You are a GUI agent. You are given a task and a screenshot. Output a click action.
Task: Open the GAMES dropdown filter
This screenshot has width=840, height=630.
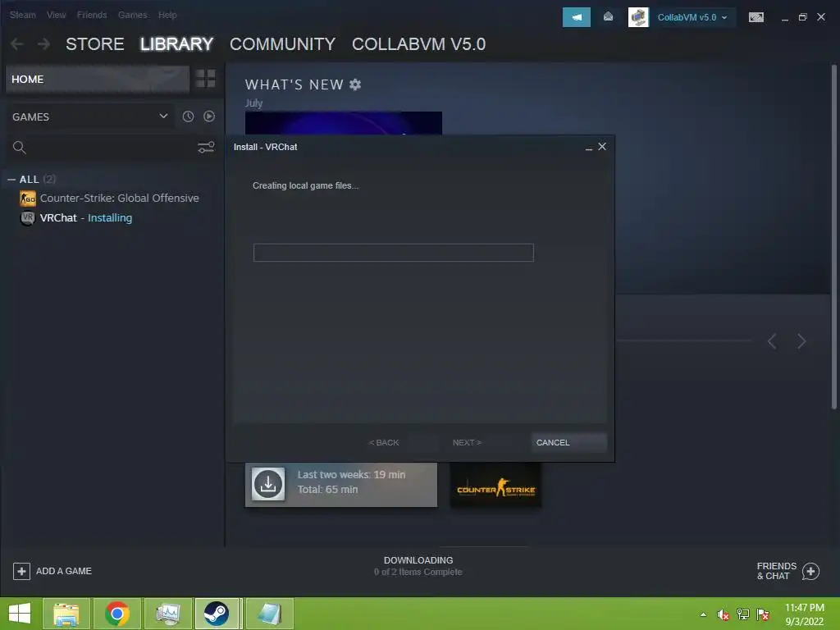point(90,116)
